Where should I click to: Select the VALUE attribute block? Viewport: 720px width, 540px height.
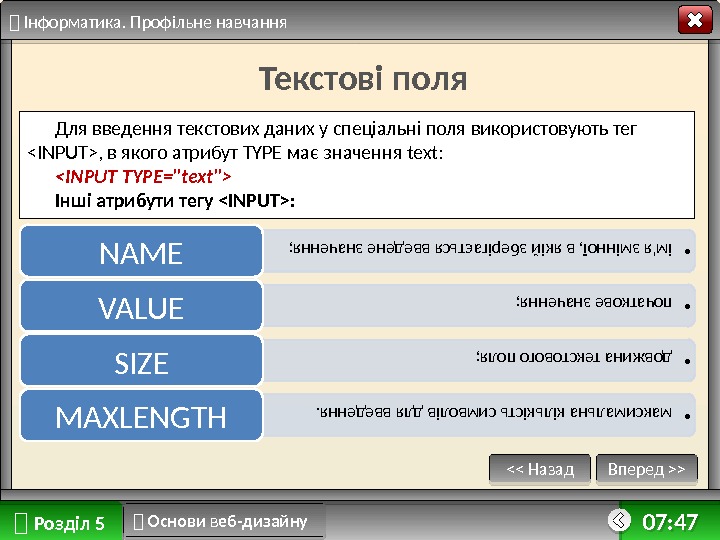tap(141, 306)
